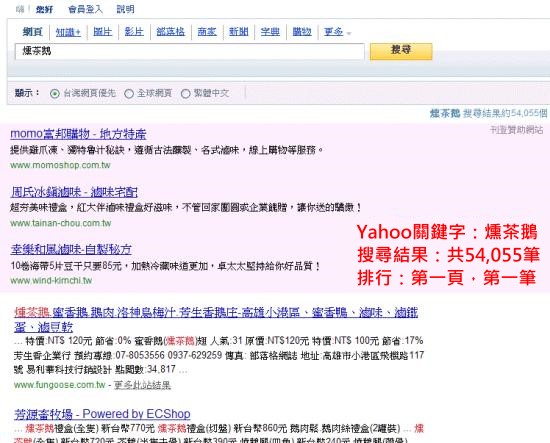The width and height of the screenshot is (550, 443).
Task: Click the 更多此站結果 link
Action: click(142, 385)
